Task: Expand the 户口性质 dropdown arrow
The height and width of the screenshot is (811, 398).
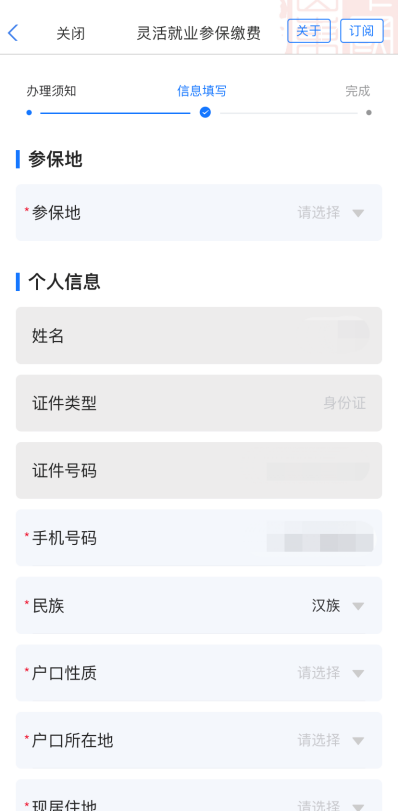Action: pyautogui.click(x=358, y=673)
